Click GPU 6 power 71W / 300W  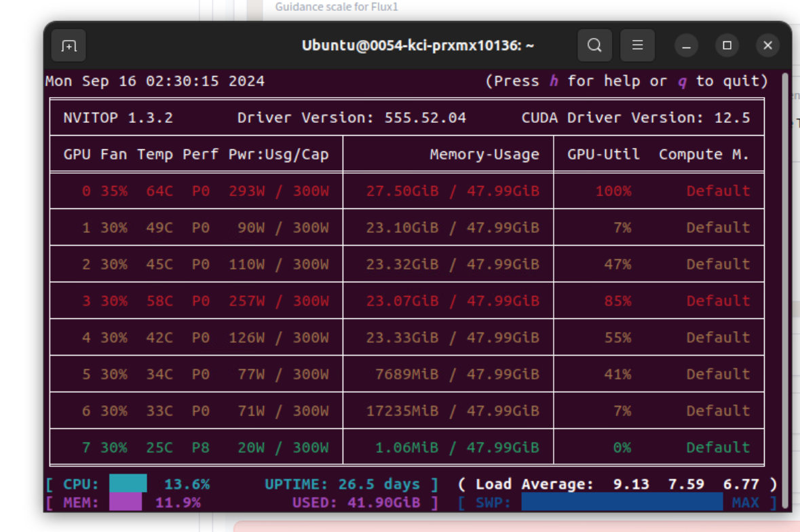click(x=283, y=411)
